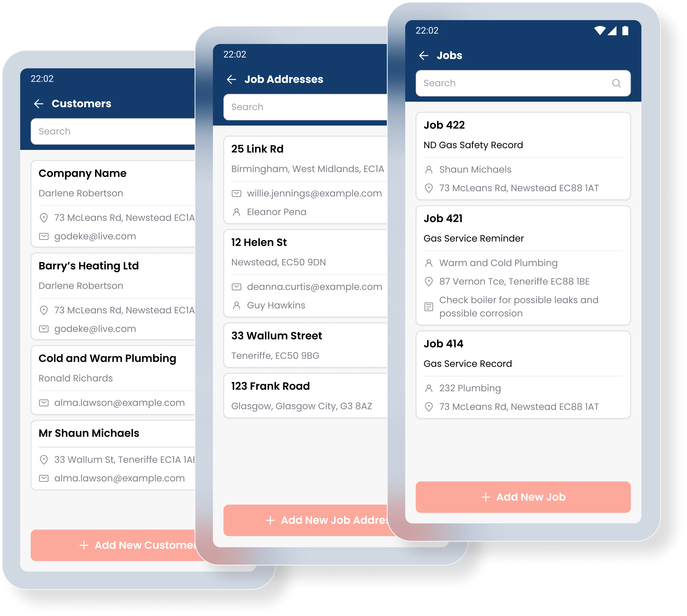The width and height of the screenshot is (687, 616).
Task: Tap the back arrow on the Jobs screen
Action: coord(424,55)
